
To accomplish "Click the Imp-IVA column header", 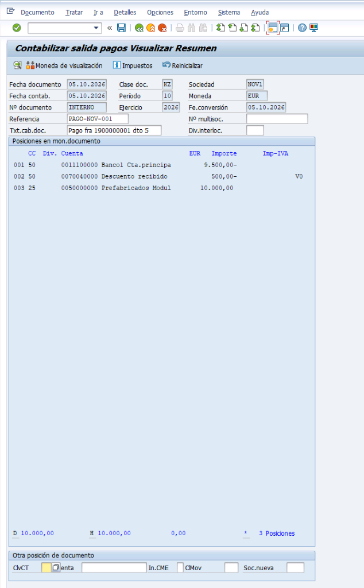I will pos(276,153).
